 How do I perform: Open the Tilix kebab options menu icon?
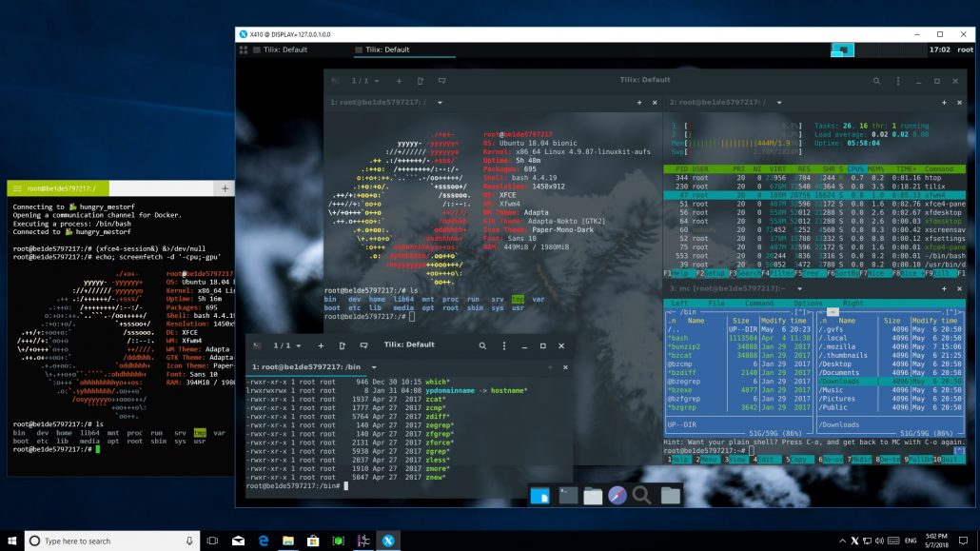tap(898, 81)
